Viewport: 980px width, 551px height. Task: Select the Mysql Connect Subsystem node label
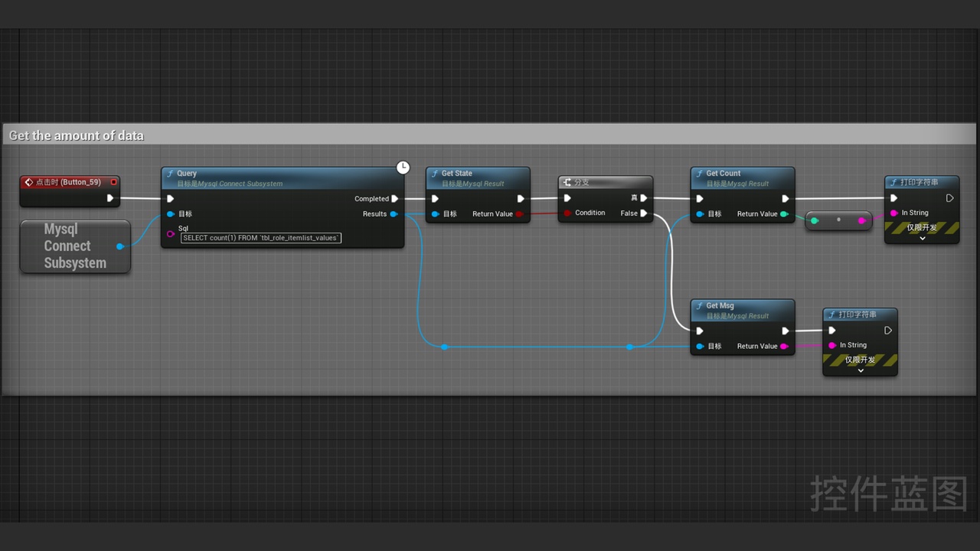(75, 246)
